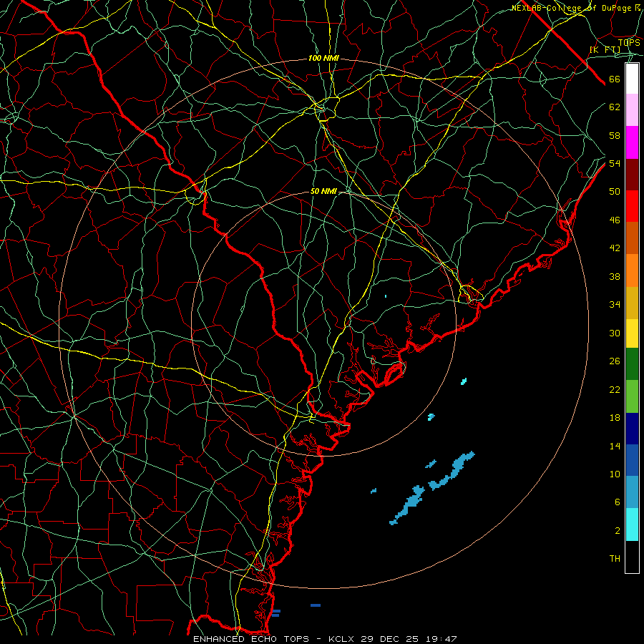Click the dark orange swatch near 42
This screenshot has width=644, height=644.
point(632,238)
